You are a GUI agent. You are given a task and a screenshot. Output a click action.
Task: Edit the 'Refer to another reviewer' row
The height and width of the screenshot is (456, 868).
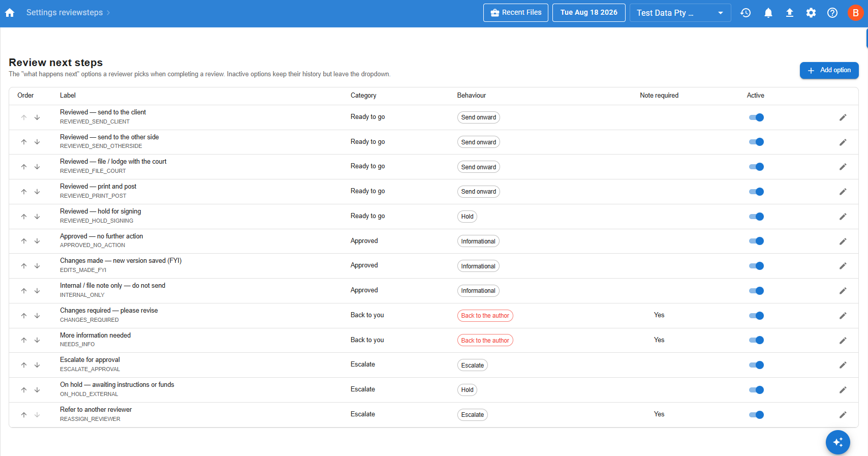843,415
